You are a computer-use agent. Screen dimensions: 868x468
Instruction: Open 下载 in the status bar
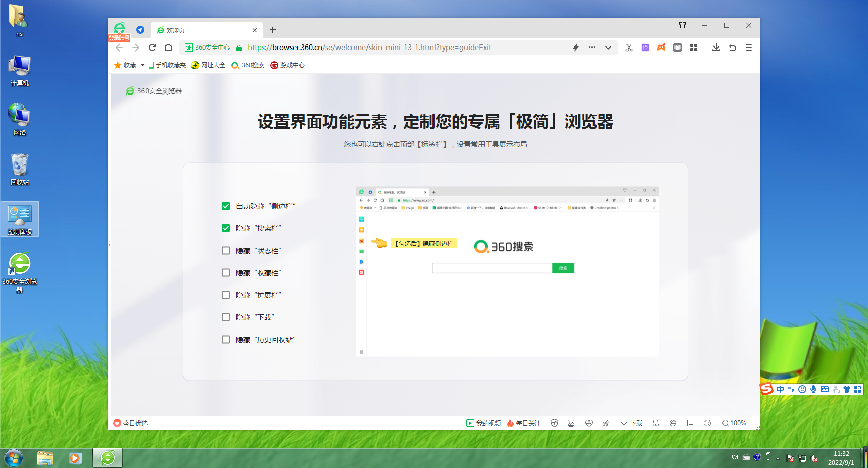pos(632,423)
